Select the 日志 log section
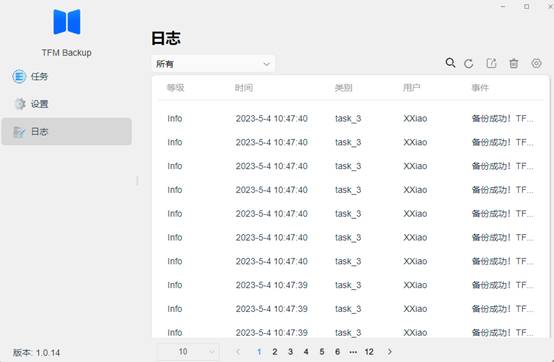This screenshot has height=362, width=554. pyautogui.click(x=67, y=131)
